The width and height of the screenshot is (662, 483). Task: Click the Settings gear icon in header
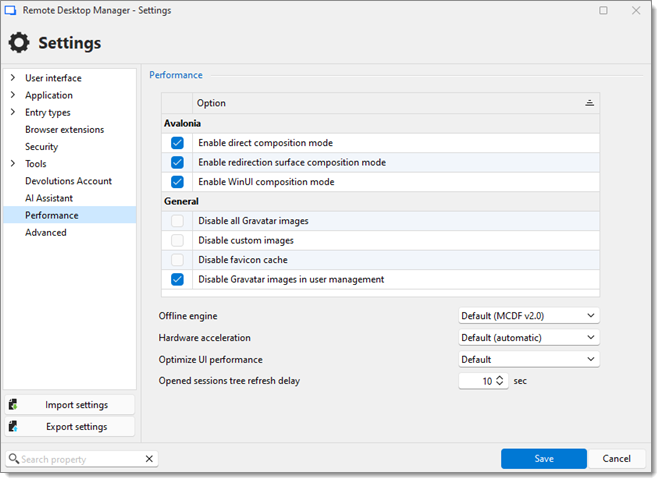pyautogui.click(x=19, y=43)
